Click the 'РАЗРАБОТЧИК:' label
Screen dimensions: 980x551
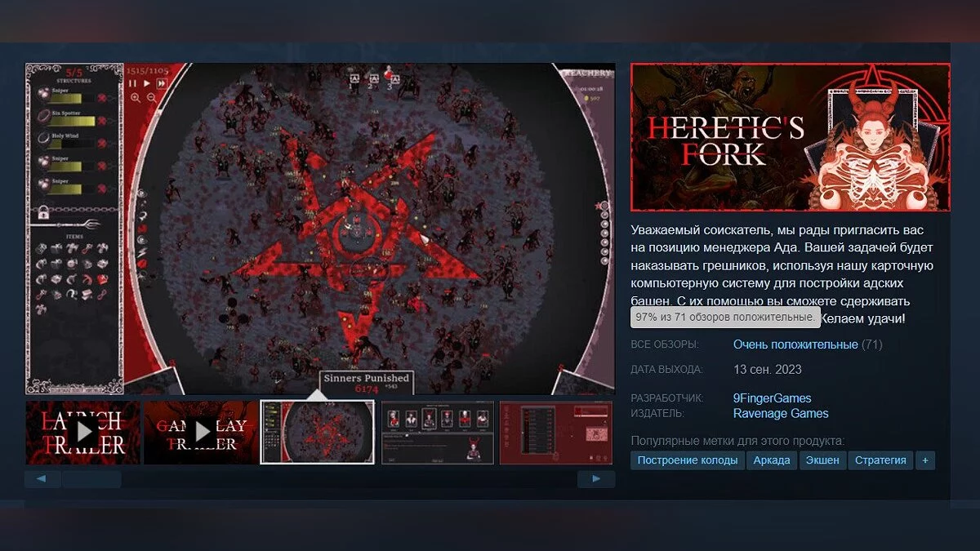tap(666, 398)
